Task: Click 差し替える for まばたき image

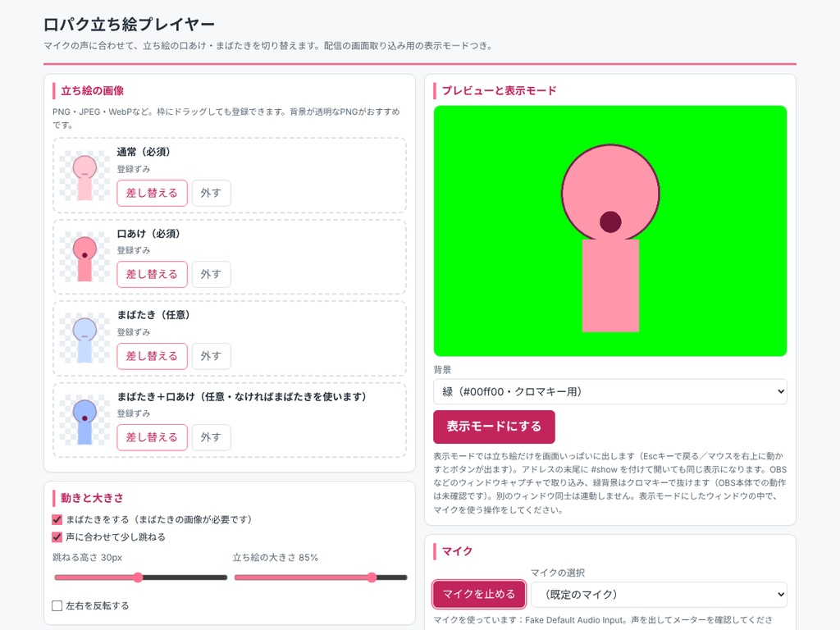Action: 152,356
